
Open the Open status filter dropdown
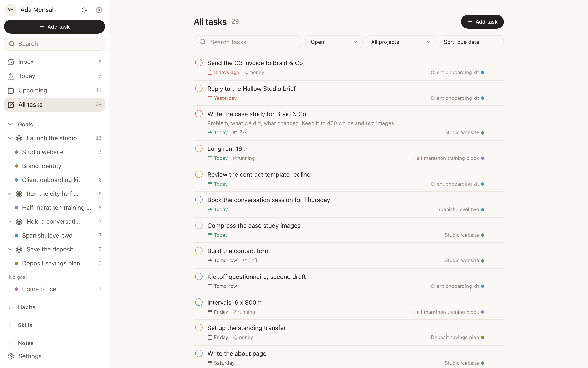point(334,42)
